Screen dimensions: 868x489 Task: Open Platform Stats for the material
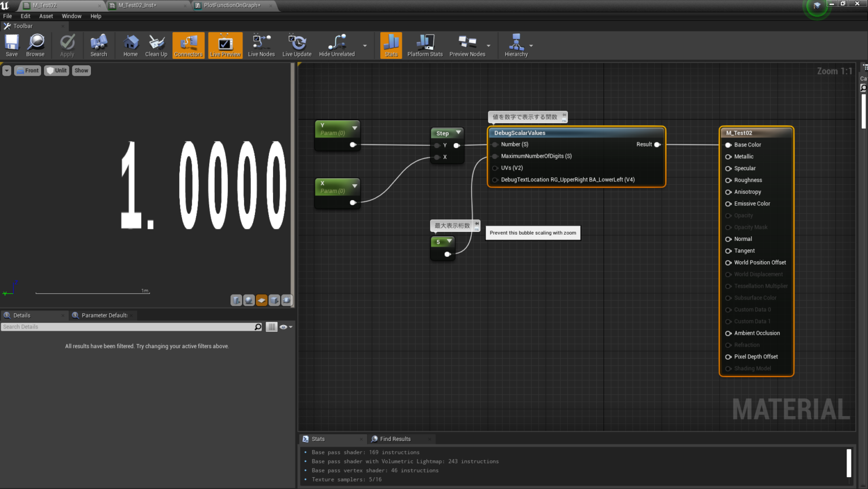[x=424, y=45]
